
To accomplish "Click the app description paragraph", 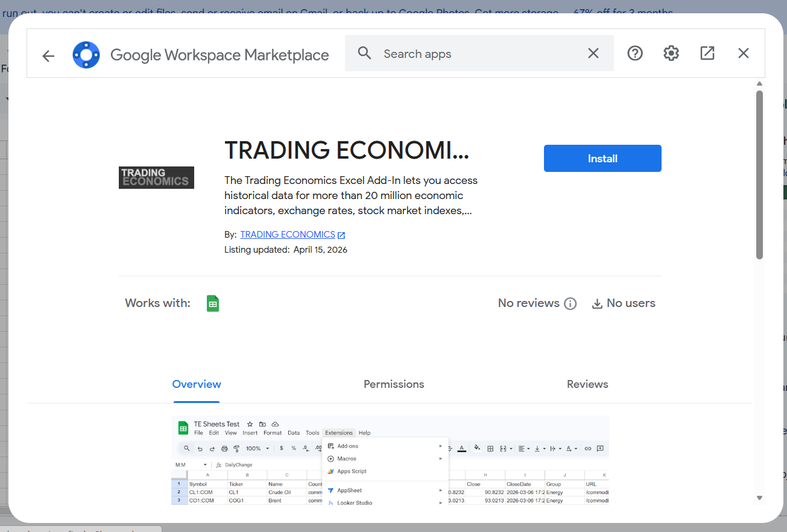I will 351,196.
